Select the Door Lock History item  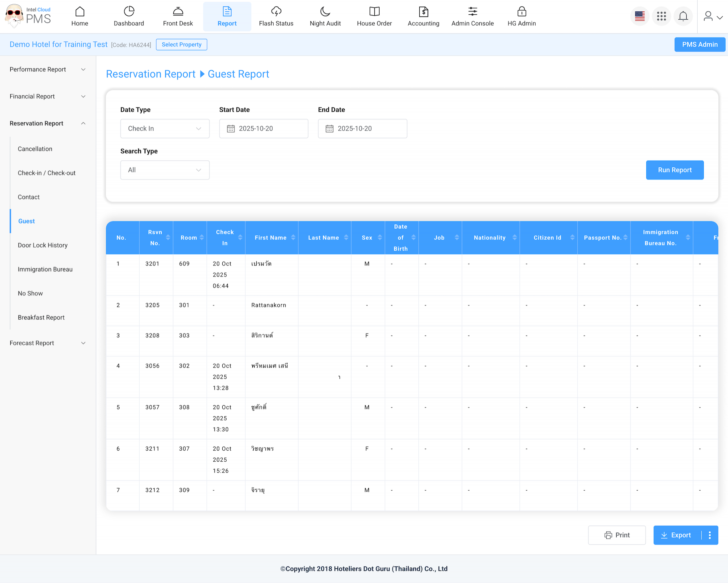[42, 245]
